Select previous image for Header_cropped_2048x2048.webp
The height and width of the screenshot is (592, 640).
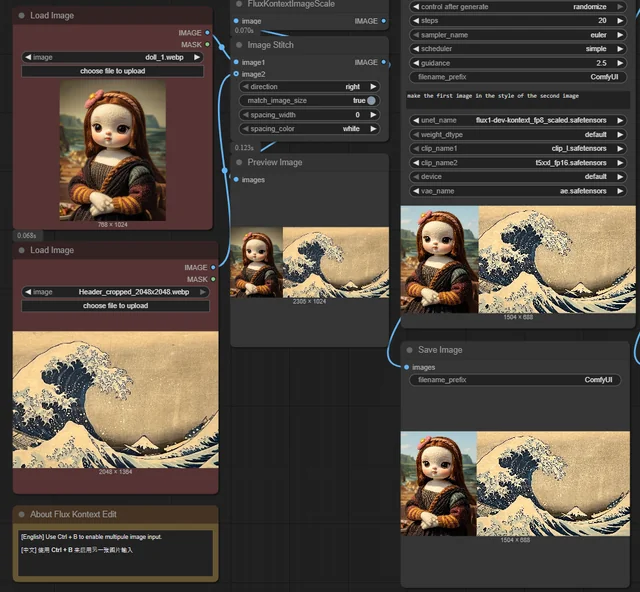coord(28,292)
